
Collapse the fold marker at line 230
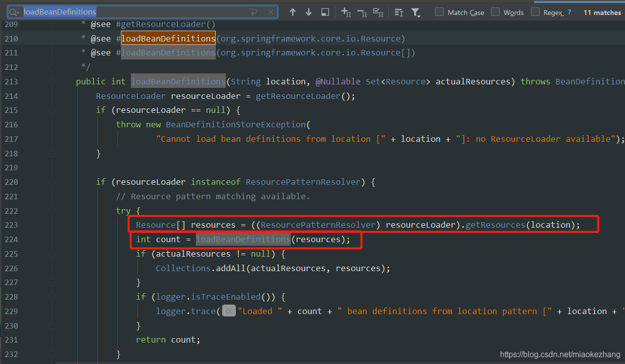[x=51, y=326]
